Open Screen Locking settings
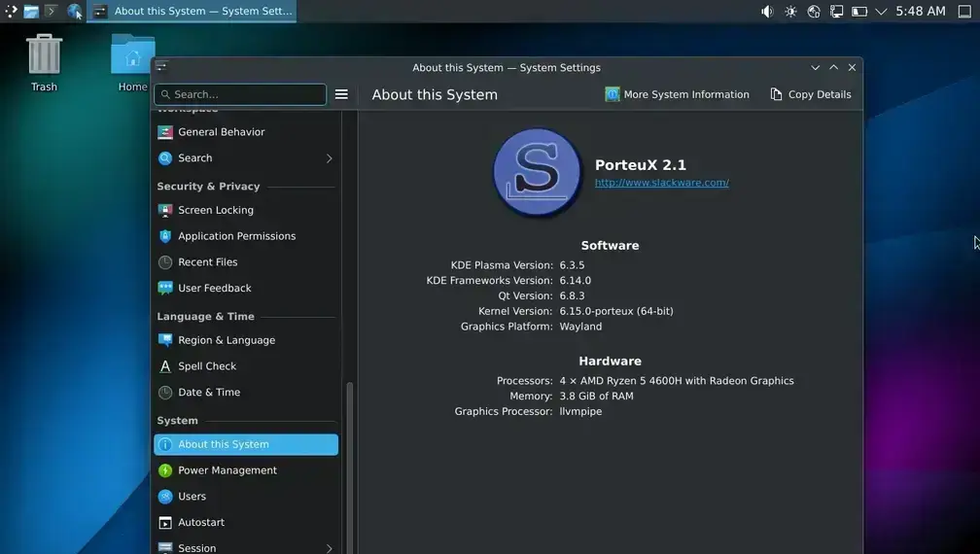 click(x=246, y=210)
